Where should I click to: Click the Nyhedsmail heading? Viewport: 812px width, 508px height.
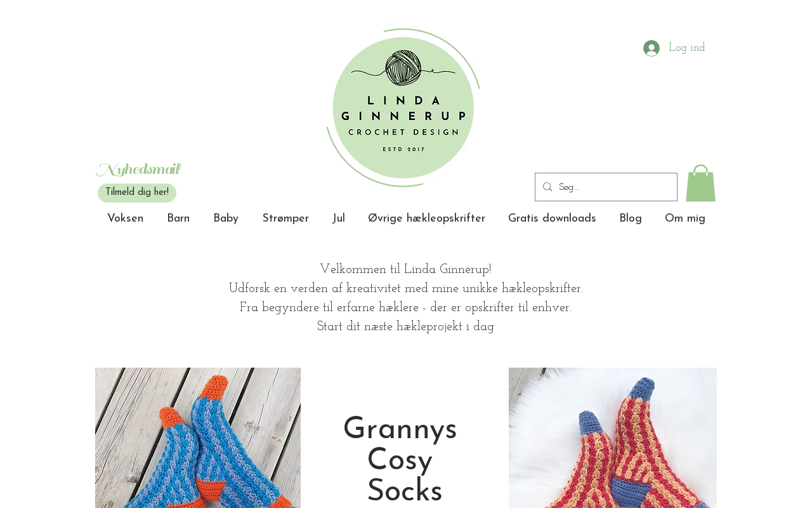[138, 170]
